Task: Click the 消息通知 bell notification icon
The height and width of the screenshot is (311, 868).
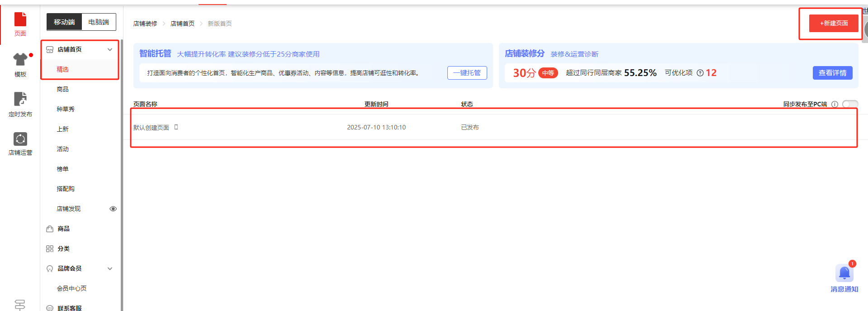Action: (x=844, y=274)
